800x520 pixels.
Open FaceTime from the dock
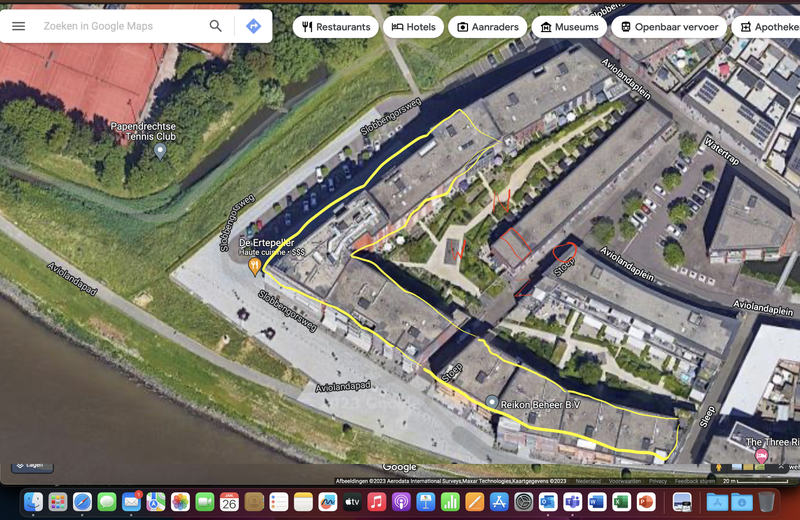[x=205, y=502]
